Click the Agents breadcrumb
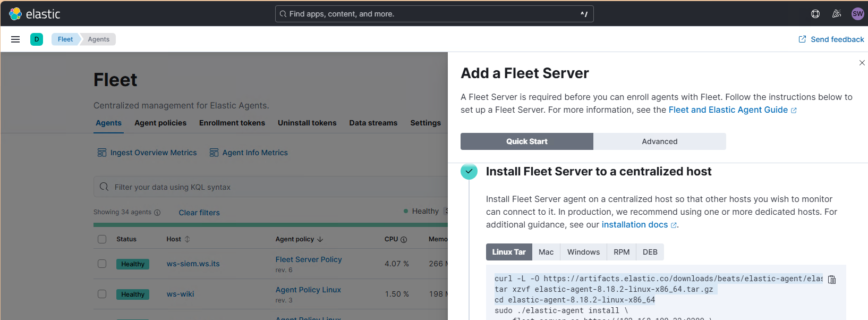Screen dimensions: 868x320 [99, 39]
